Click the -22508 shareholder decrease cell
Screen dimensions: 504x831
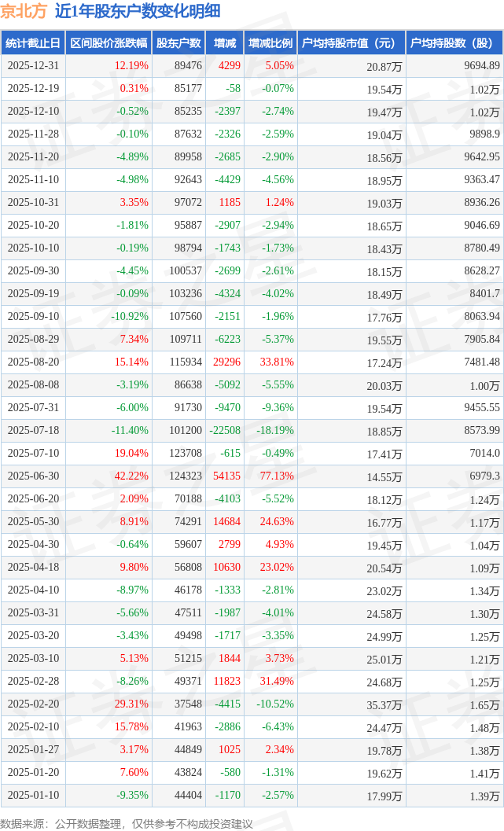pos(225,431)
